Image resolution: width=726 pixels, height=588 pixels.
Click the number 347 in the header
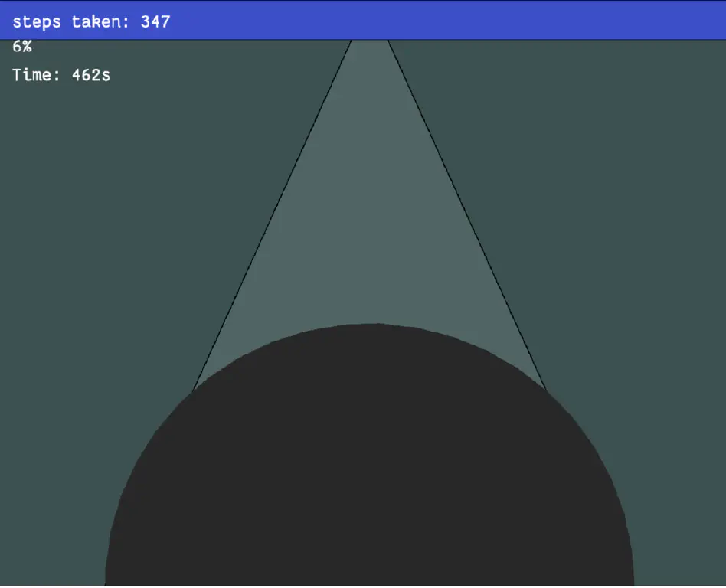coord(155,21)
